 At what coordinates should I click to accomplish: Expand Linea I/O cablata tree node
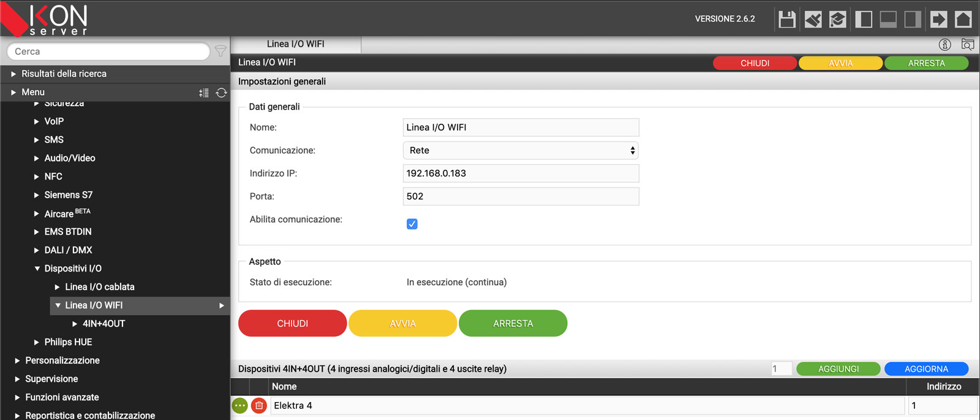pos(58,287)
